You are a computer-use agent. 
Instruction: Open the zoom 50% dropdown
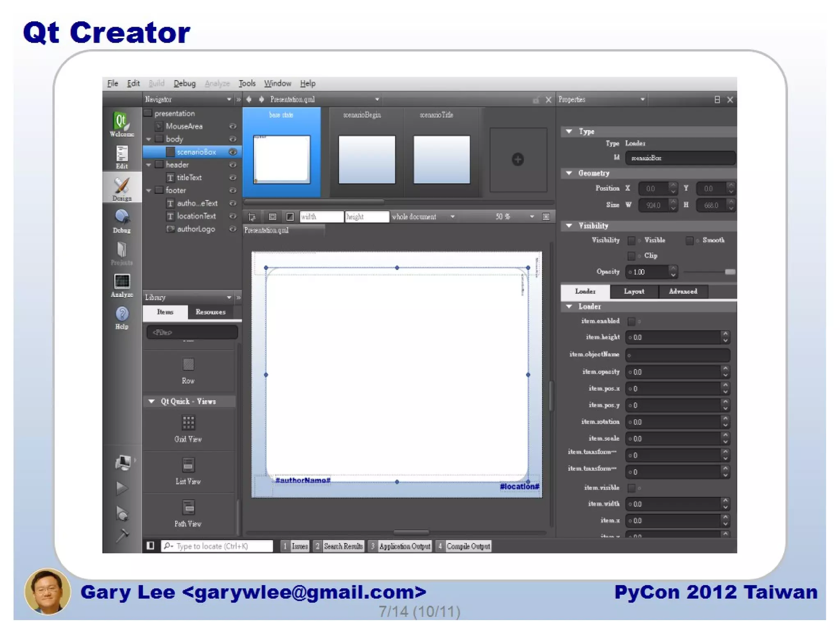pos(532,217)
